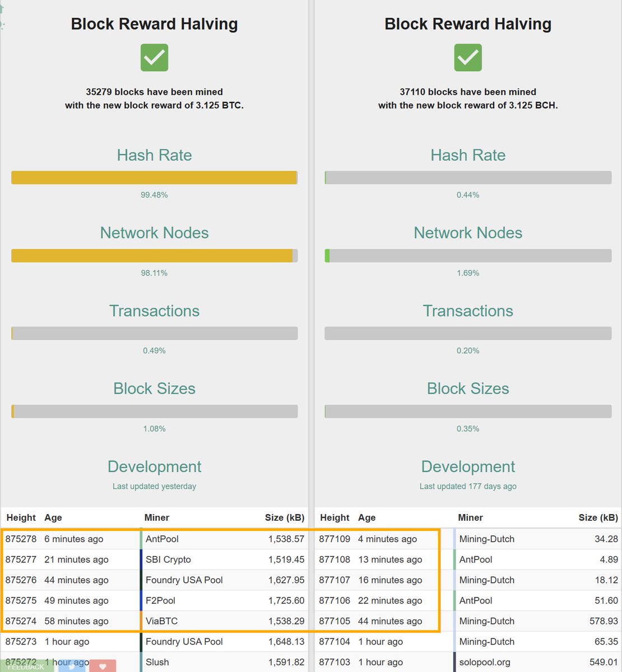
Task: Open the Feedback button
Action: (x=26, y=666)
